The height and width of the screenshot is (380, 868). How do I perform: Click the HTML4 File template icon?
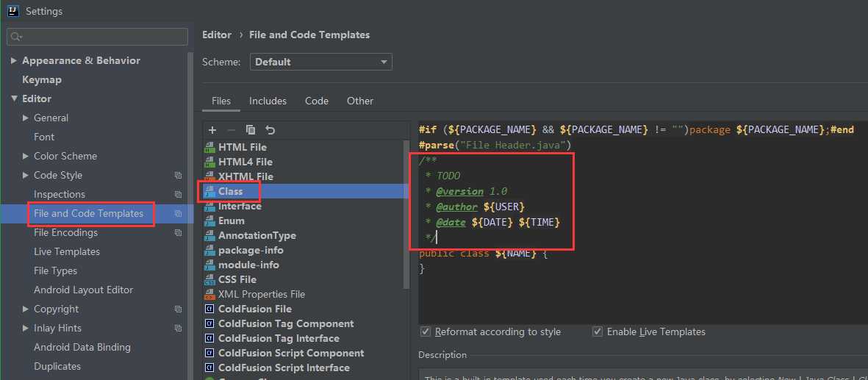pos(209,162)
